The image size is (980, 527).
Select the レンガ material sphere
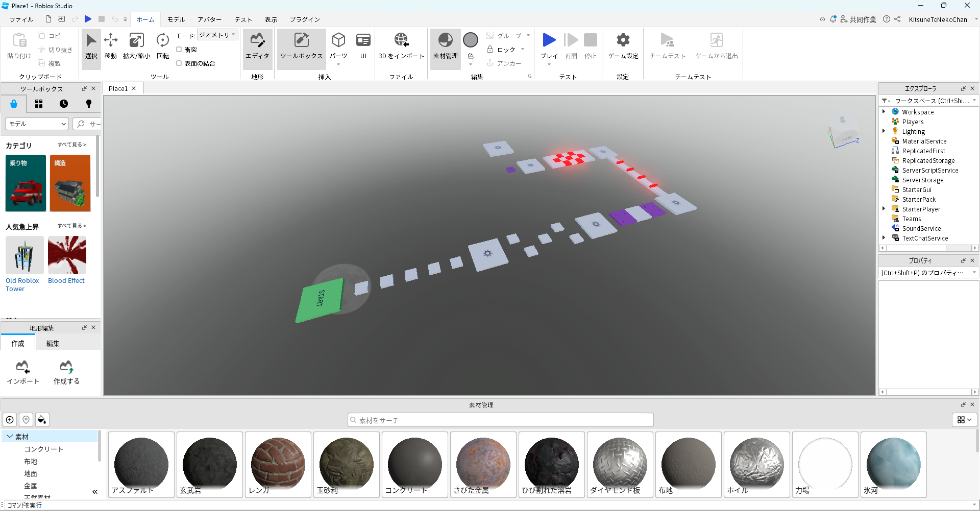(x=278, y=464)
